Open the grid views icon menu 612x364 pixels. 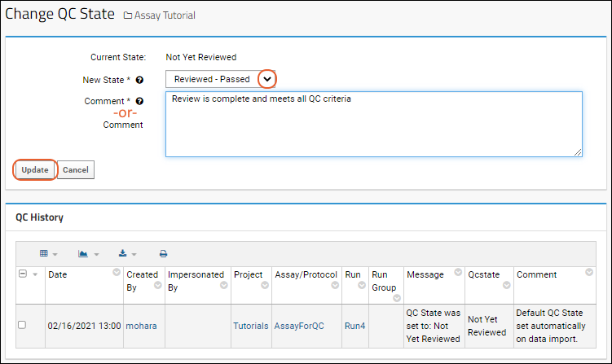click(48, 254)
